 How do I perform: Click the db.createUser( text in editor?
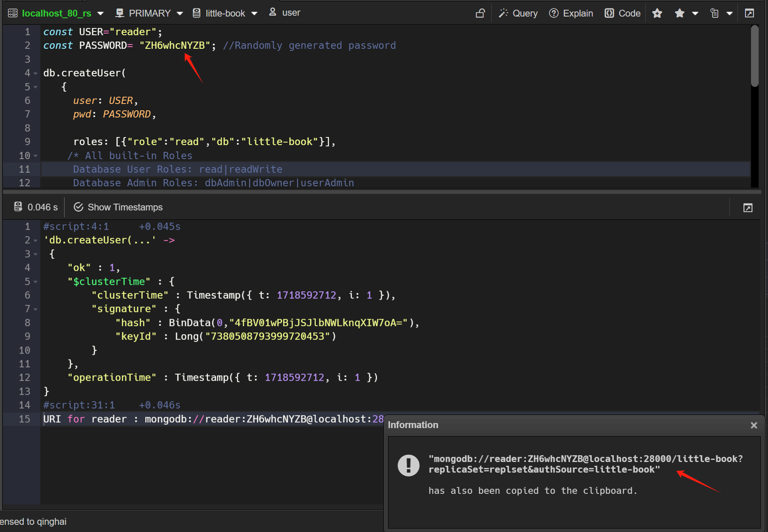[x=84, y=73]
